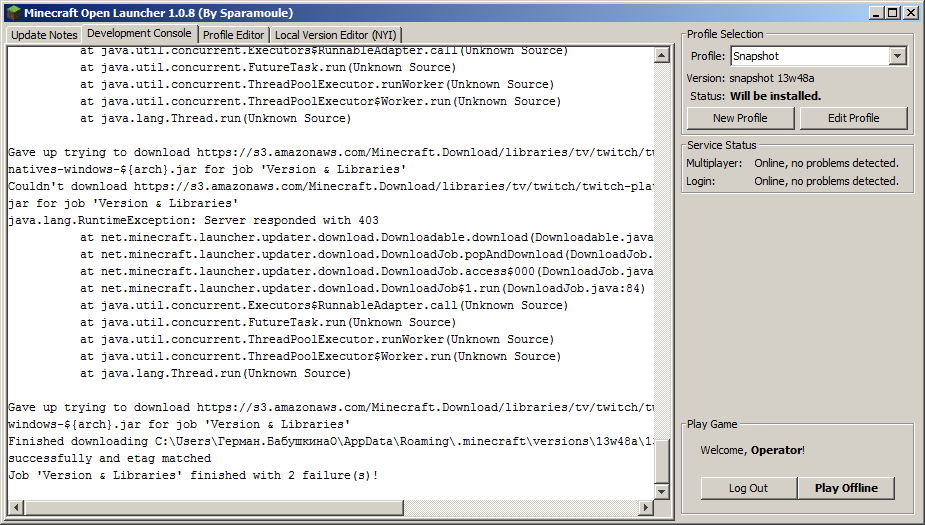Open Local Version Editor (NYI) tab
This screenshot has width=925, height=525.
tap(336, 35)
